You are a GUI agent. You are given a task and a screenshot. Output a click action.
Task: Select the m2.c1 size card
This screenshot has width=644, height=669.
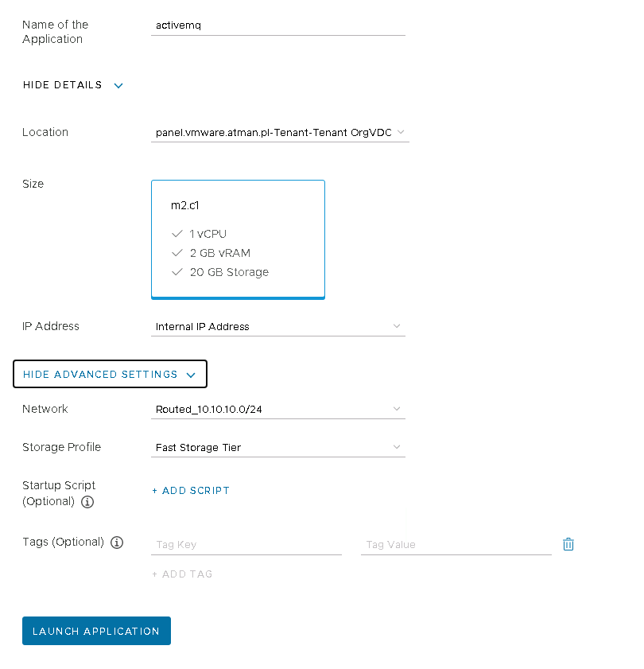(x=238, y=239)
